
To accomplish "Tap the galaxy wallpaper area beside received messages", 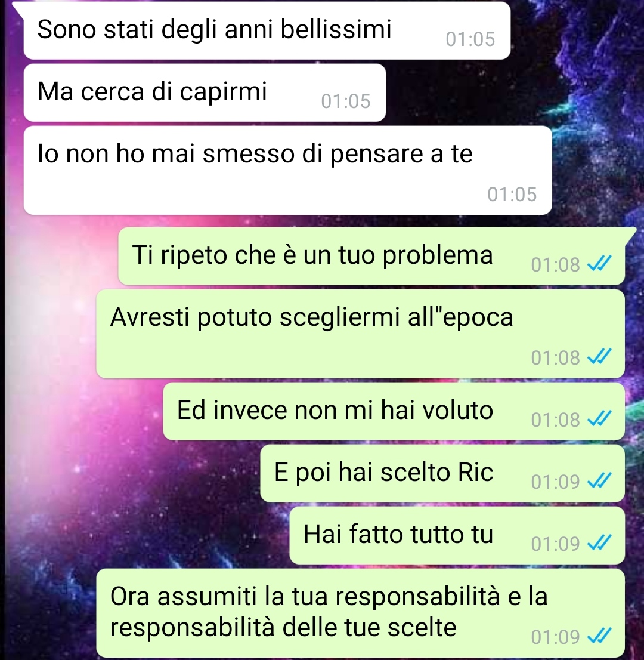I will pyautogui.click(x=597, y=105).
